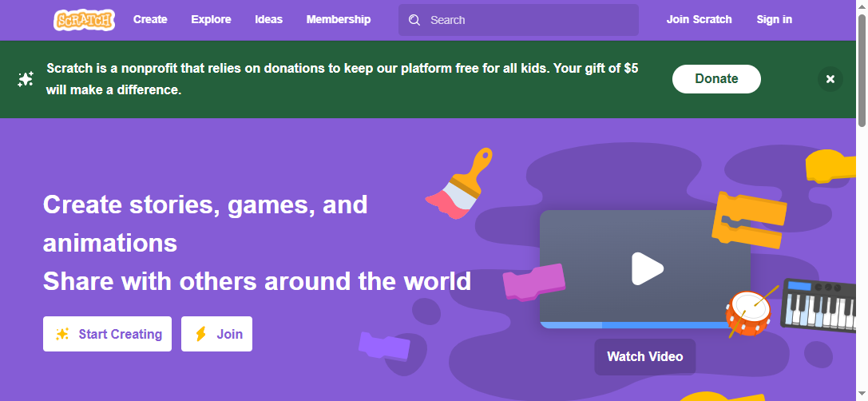Go to the Ideas page
Image resolution: width=868 pixels, height=401 pixels.
tap(268, 20)
